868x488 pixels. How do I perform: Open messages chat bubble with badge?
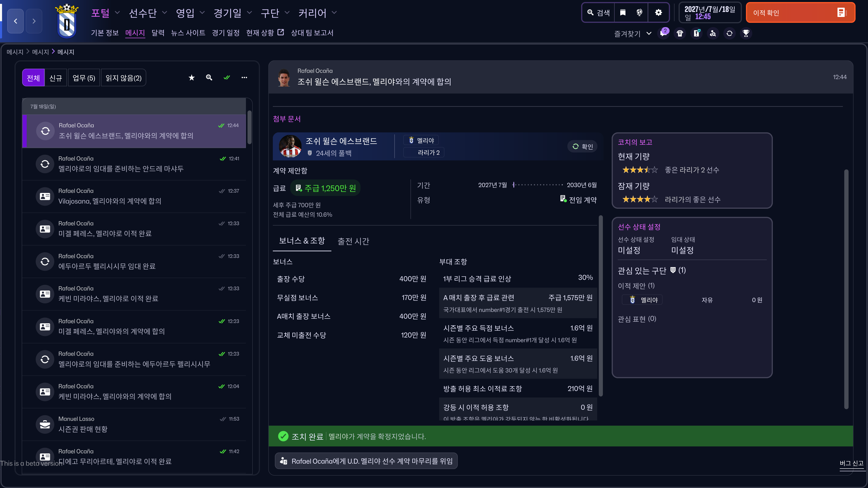[x=663, y=33]
